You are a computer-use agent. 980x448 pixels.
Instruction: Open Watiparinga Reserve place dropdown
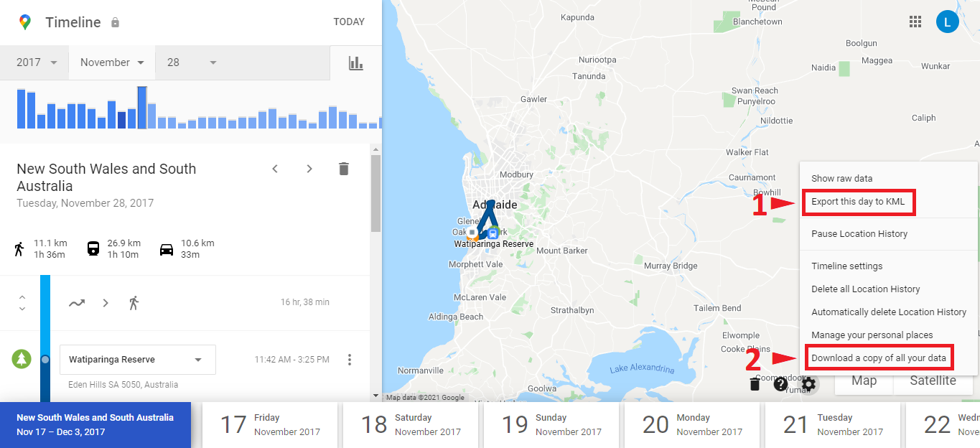pos(138,360)
